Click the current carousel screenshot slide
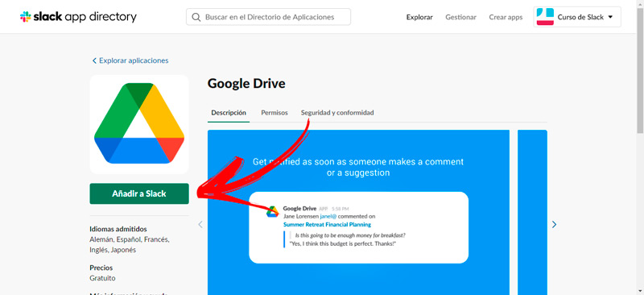 (358, 212)
